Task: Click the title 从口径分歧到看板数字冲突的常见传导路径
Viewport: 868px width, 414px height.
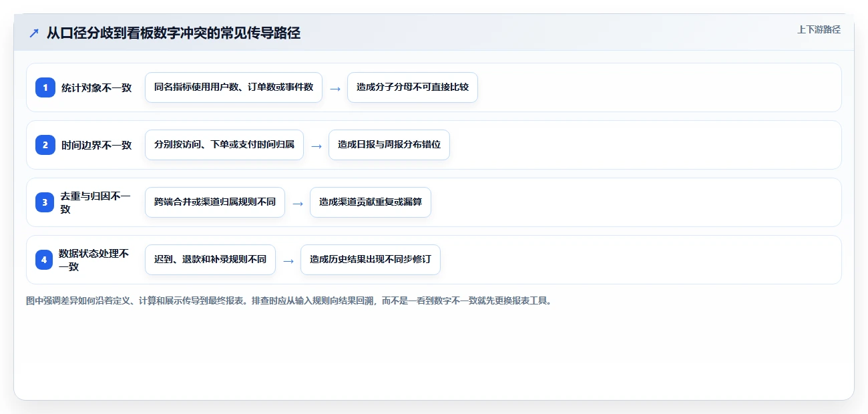Action: (173, 33)
